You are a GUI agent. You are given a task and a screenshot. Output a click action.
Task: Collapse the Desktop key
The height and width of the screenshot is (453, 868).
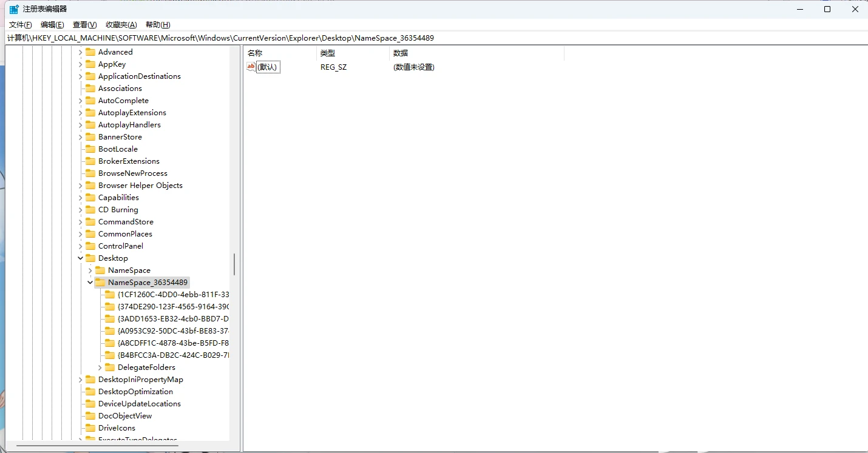[80, 258]
